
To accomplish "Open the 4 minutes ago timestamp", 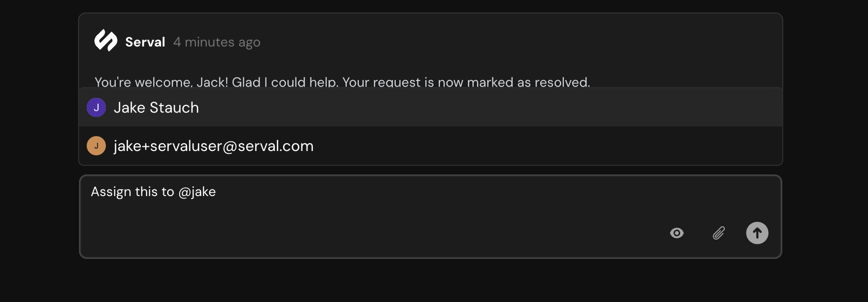I will click(x=217, y=42).
